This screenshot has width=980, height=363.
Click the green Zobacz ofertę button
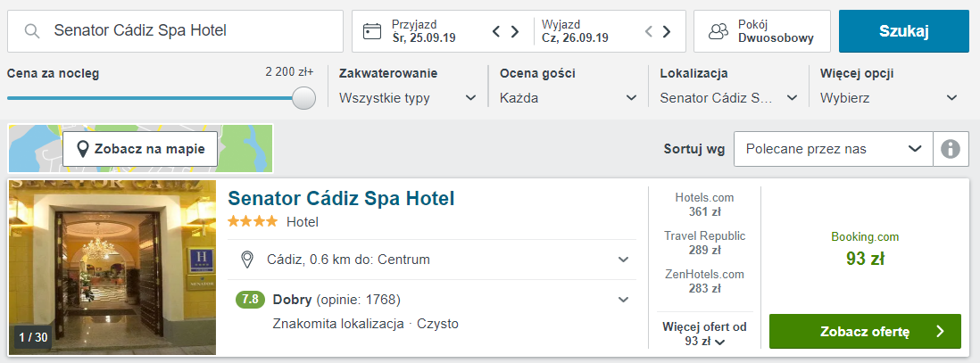coord(865,331)
